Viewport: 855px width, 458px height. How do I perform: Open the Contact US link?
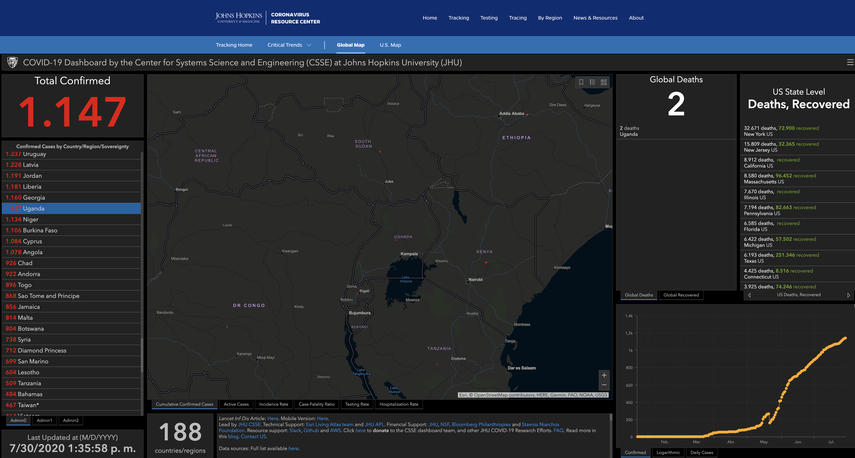[254, 436]
